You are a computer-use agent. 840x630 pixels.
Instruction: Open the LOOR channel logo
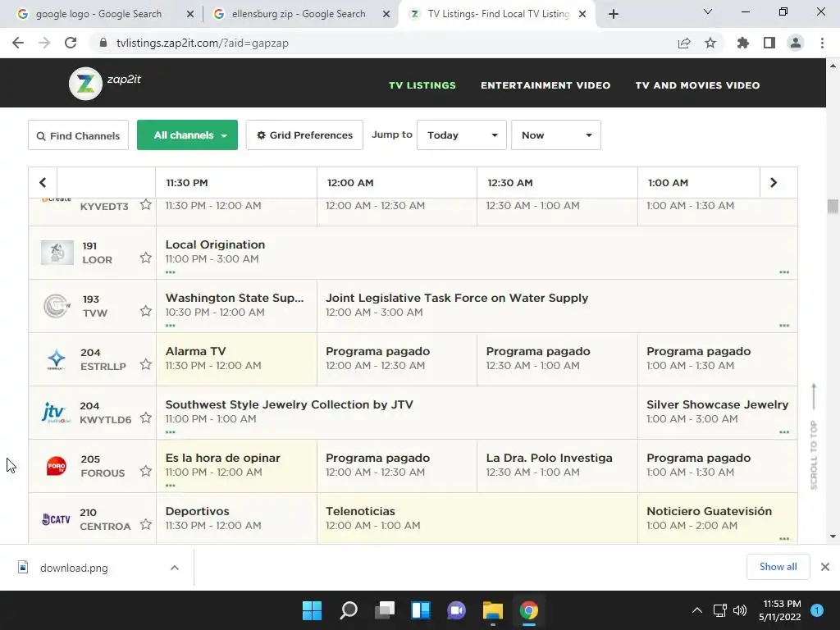57,253
